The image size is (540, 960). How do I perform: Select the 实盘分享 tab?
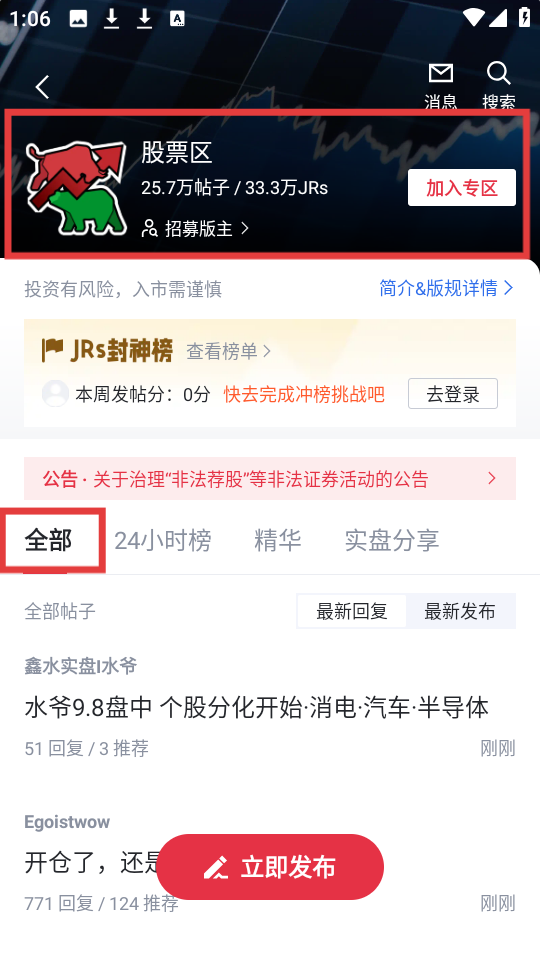392,541
